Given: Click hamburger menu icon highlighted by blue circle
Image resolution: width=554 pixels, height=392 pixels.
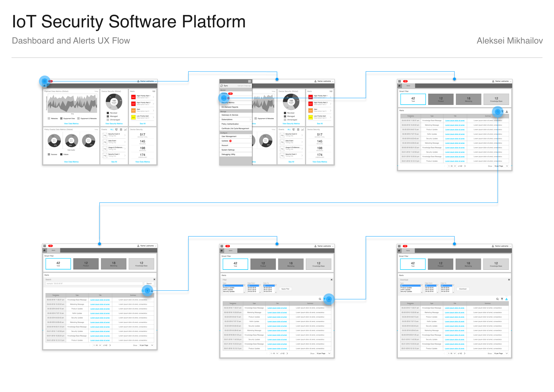Looking at the screenshot, I should (x=44, y=81).
